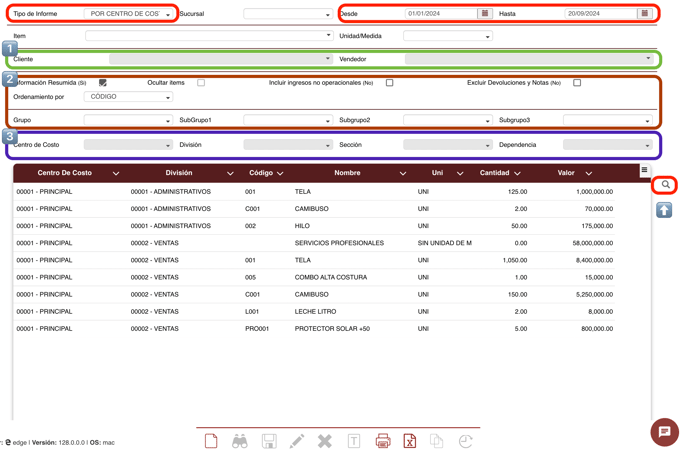Click the quantity 1,050.00 cell

(x=515, y=260)
